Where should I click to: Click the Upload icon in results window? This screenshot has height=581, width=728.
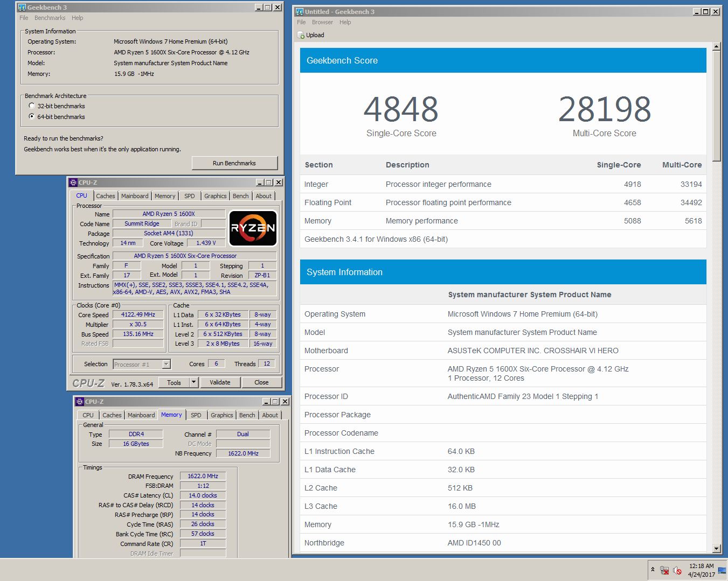coord(301,35)
